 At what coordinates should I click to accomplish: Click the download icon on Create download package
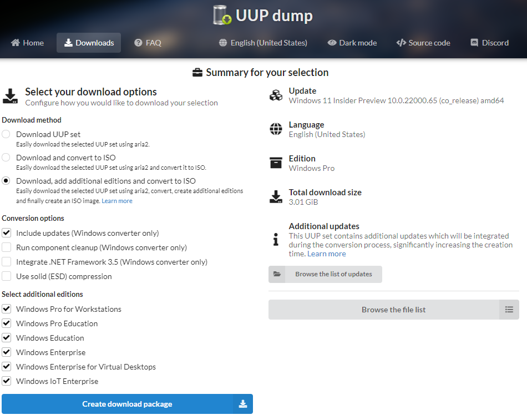243,404
